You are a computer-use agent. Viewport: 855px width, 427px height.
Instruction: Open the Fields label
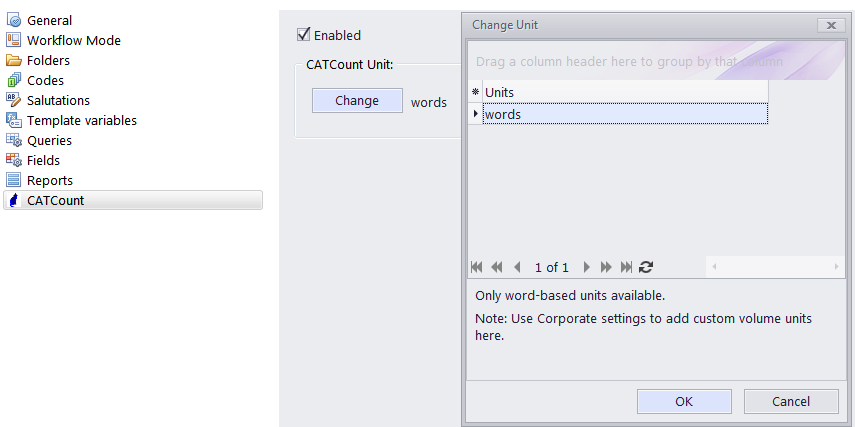(x=44, y=160)
